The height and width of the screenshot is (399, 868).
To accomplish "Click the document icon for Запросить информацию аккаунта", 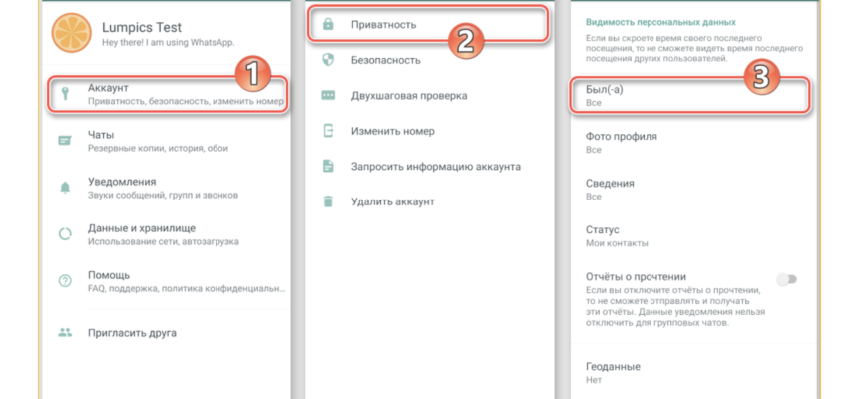I will click(328, 166).
